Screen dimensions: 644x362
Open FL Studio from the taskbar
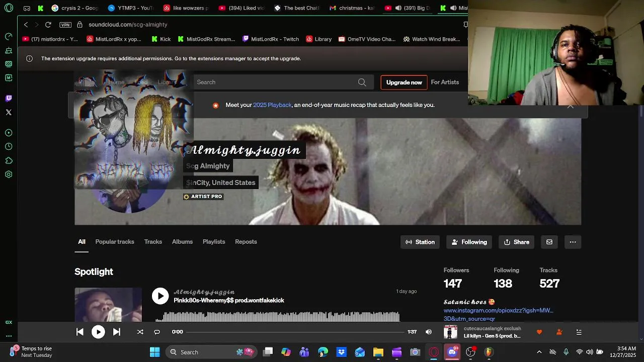click(489, 352)
